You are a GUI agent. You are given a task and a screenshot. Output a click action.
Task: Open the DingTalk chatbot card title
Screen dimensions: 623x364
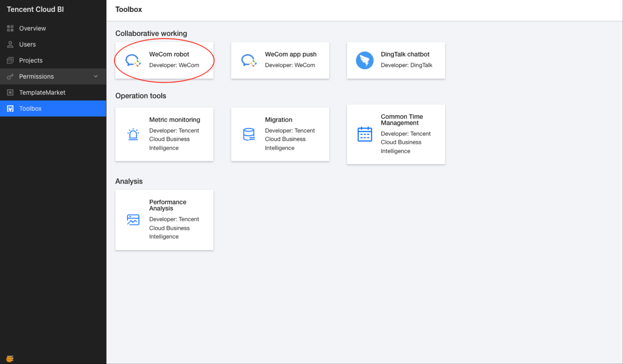tap(405, 54)
